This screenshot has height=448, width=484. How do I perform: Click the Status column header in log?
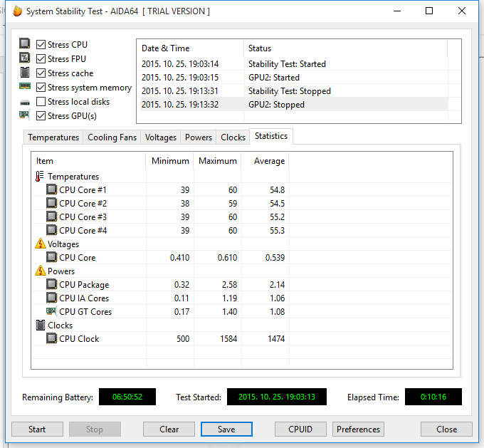click(345, 48)
